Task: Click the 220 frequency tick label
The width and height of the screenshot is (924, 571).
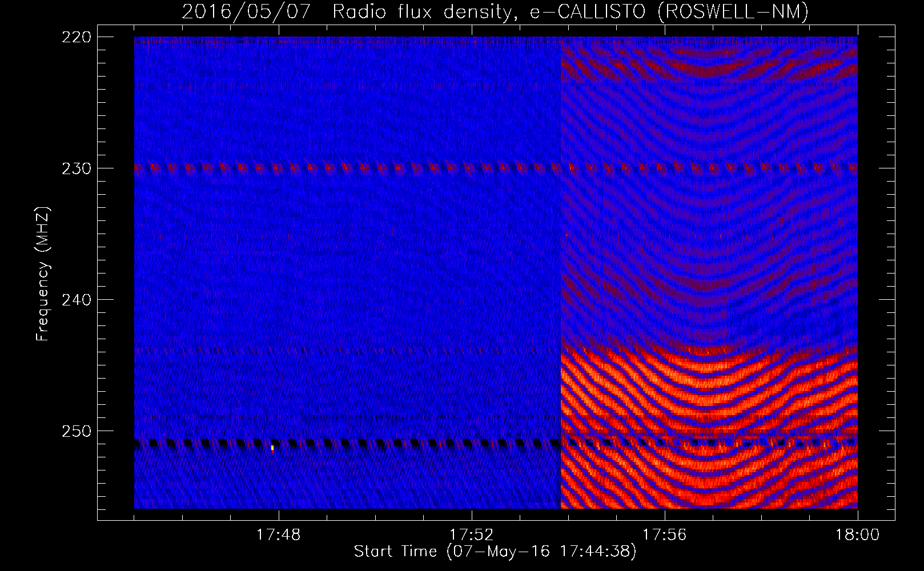Action: 77,37
